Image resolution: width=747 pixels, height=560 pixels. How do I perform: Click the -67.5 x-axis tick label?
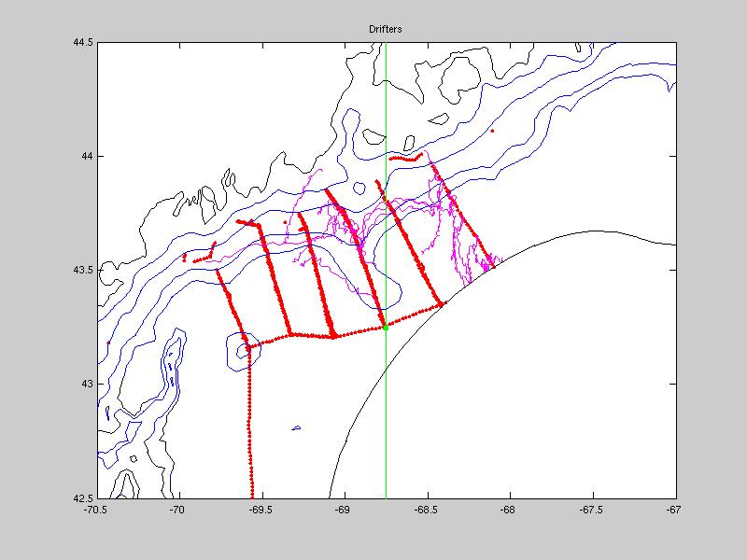point(592,510)
